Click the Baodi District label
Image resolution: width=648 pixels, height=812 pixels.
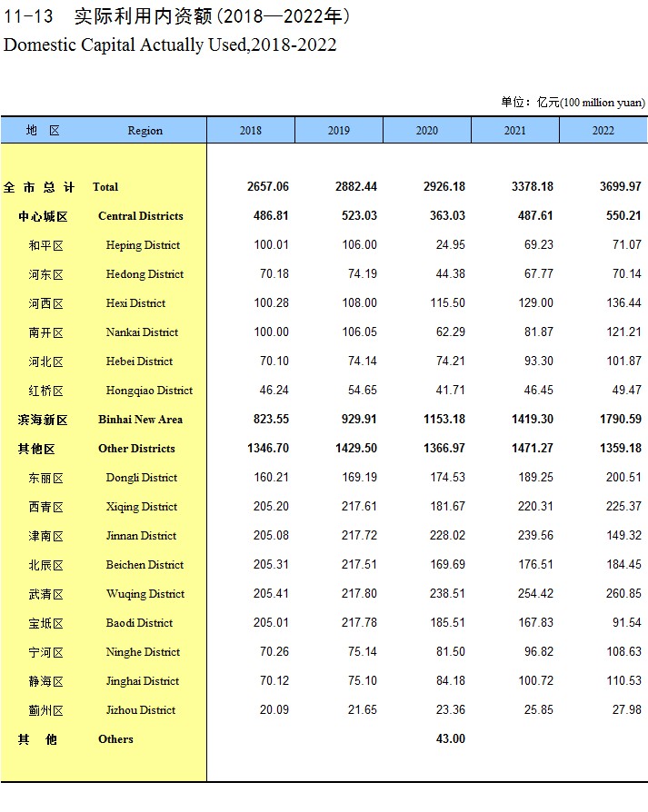(139, 623)
